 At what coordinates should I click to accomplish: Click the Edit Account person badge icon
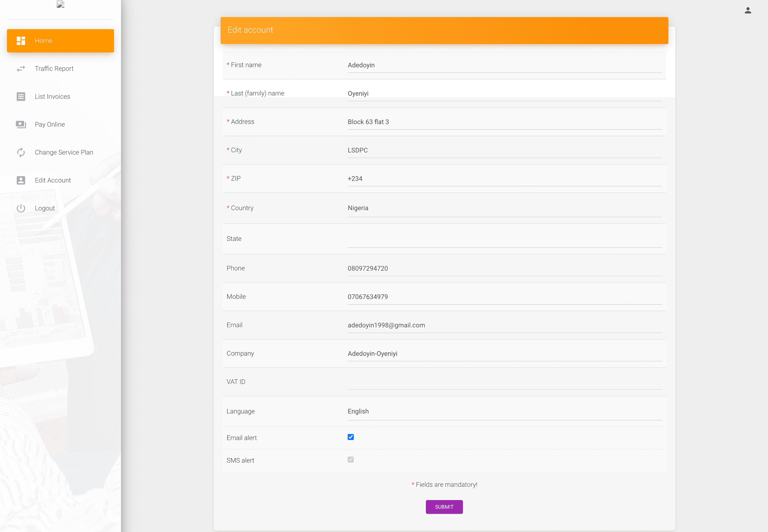coord(21,180)
